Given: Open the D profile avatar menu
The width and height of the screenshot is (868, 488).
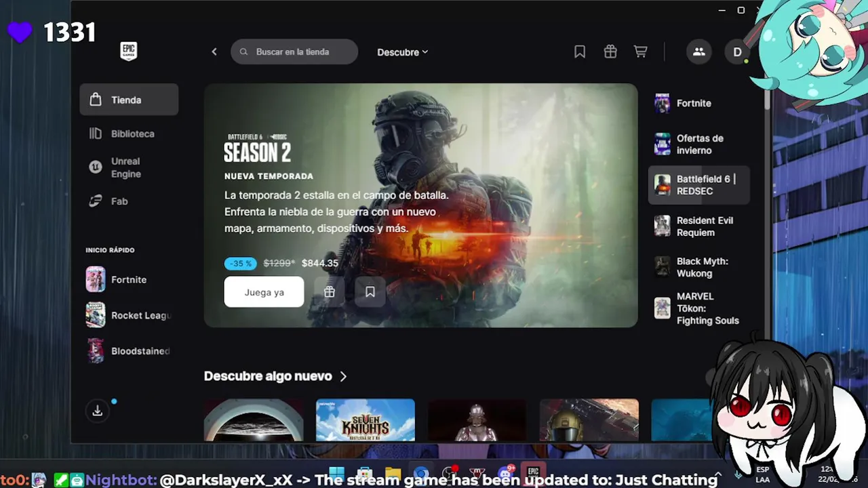Looking at the screenshot, I should [737, 52].
